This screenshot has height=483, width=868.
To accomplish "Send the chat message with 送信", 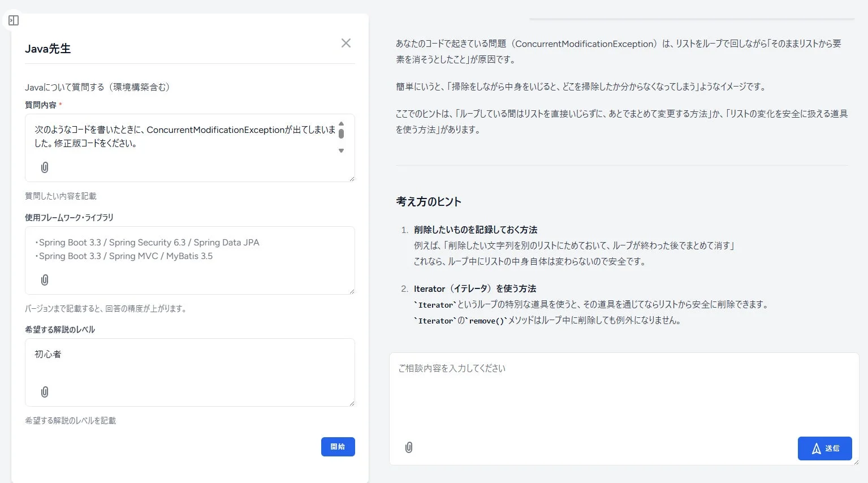I will (x=825, y=448).
